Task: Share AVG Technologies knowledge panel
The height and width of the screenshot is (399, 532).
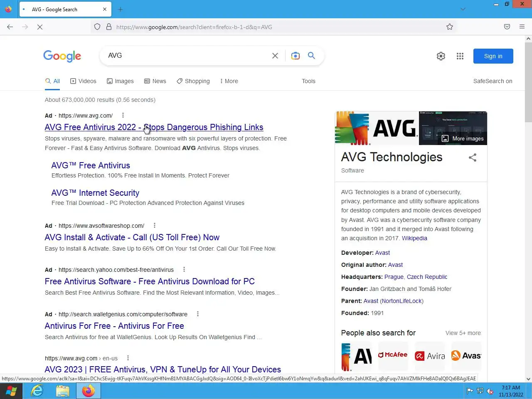Action: 473,158
